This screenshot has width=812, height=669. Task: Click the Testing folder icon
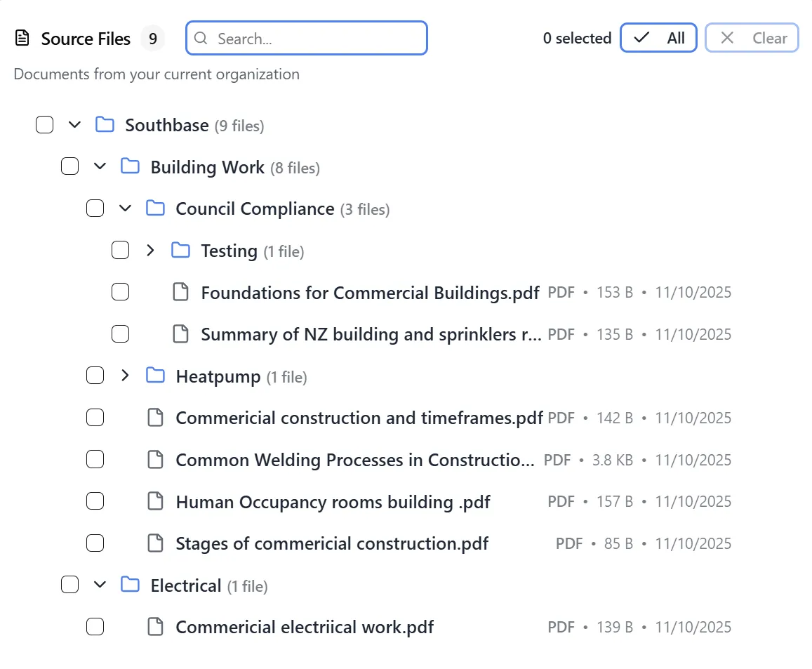(180, 250)
